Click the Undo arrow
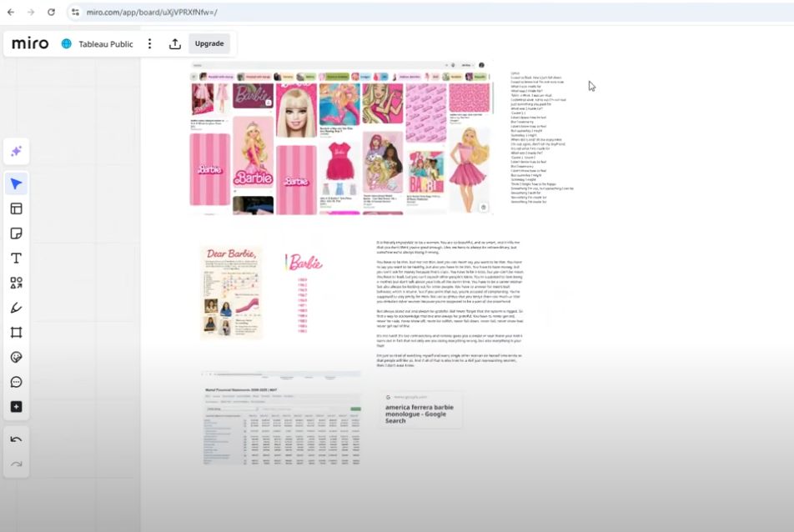 coord(16,439)
